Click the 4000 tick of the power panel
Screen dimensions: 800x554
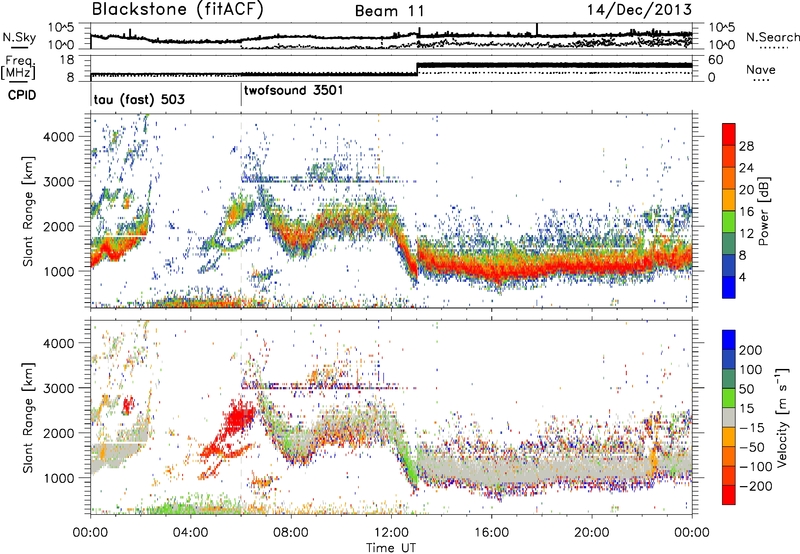pyautogui.click(x=59, y=136)
